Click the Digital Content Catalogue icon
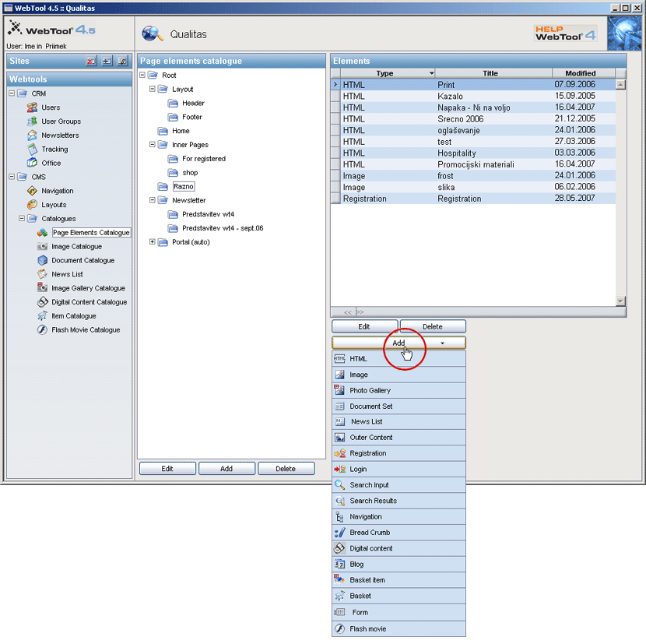The image size is (646, 644). click(x=44, y=302)
